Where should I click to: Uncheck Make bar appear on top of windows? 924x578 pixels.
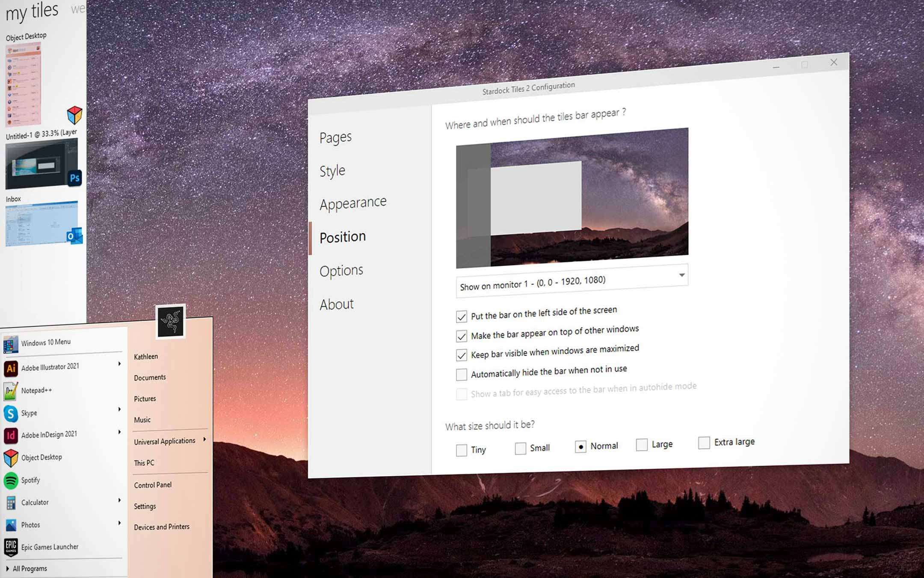tap(461, 336)
